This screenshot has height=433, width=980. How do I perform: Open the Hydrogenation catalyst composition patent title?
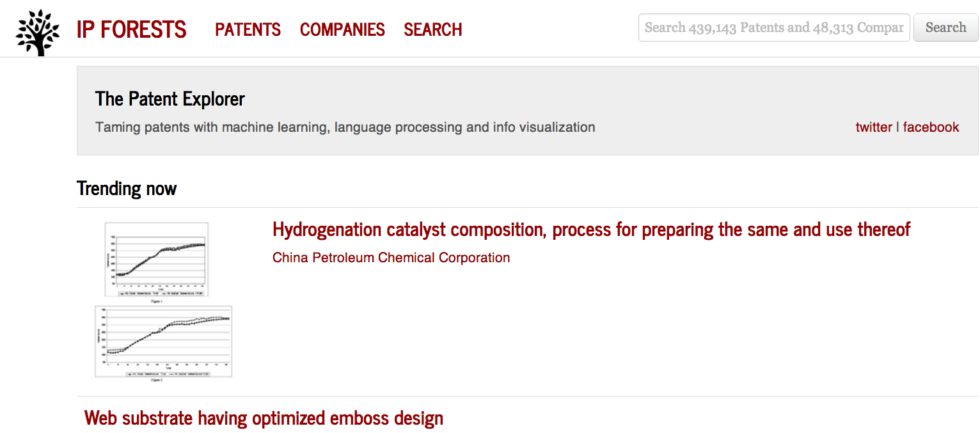591,229
